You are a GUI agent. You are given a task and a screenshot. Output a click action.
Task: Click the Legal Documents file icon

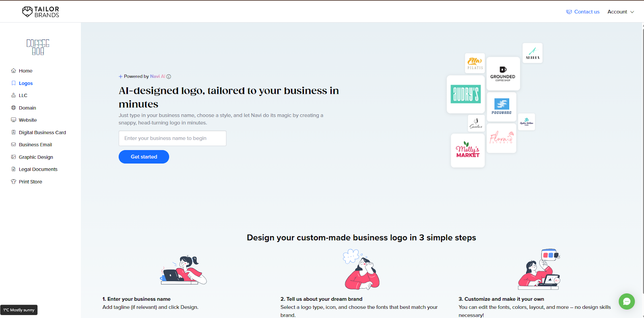[14, 169]
